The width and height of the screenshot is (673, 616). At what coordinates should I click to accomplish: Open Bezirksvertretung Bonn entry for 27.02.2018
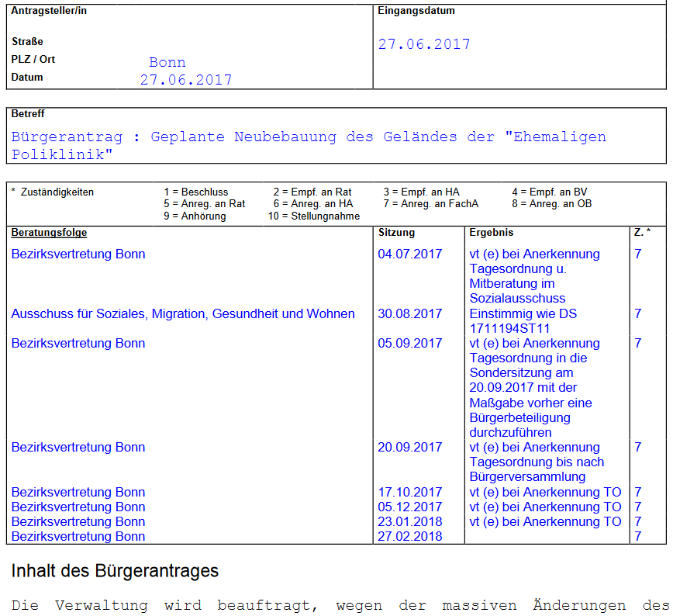click(x=78, y=536)
